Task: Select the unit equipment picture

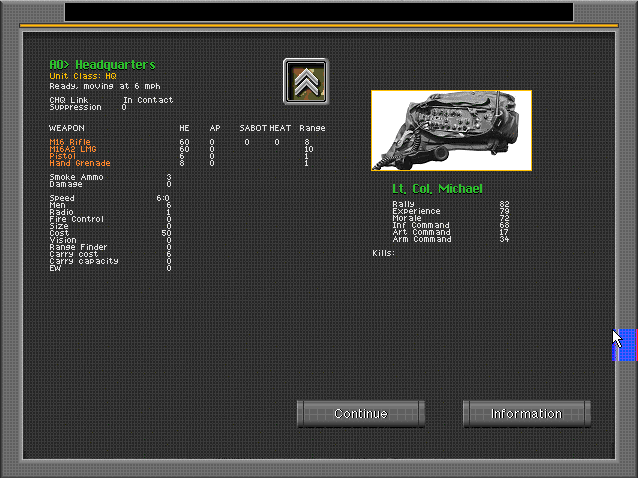Action: tap(451, 131)
